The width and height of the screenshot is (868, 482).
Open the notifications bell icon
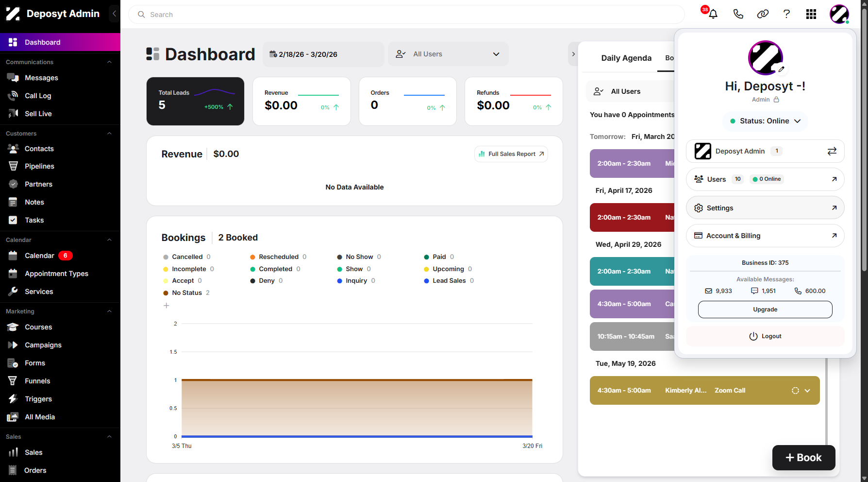coord(713,14)
